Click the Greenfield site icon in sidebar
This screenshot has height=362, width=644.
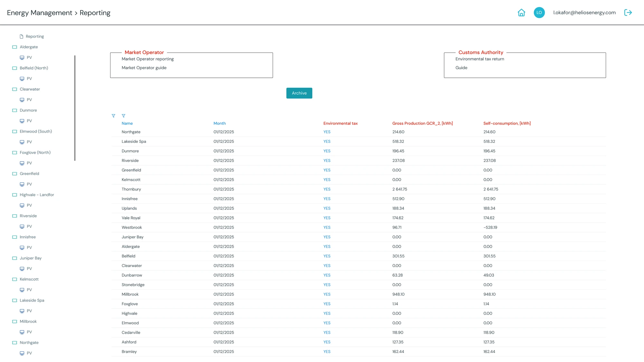14,174
